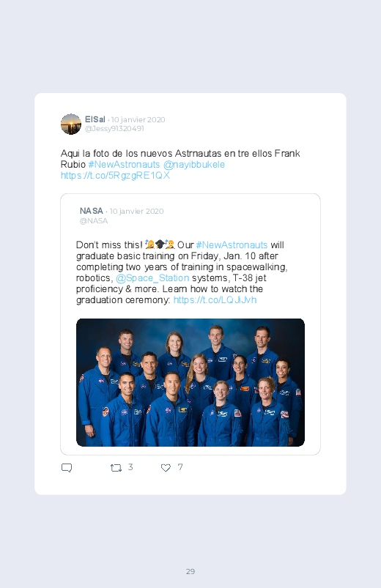Click the NASA display name
Screen dimensions: 381x588
coord(91,211)
